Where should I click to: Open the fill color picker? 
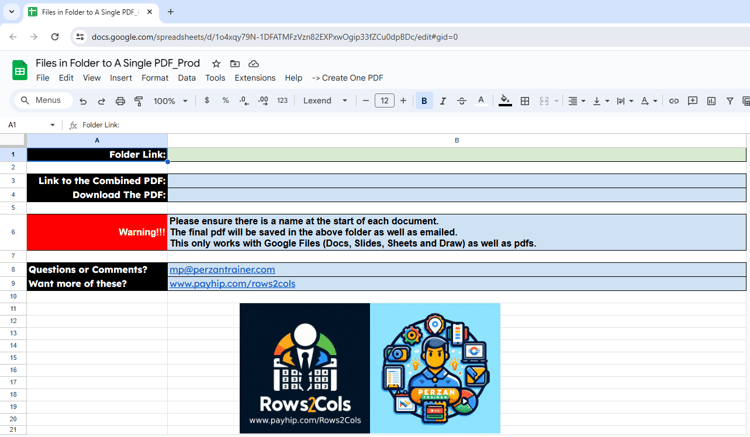tap(505, 101)
